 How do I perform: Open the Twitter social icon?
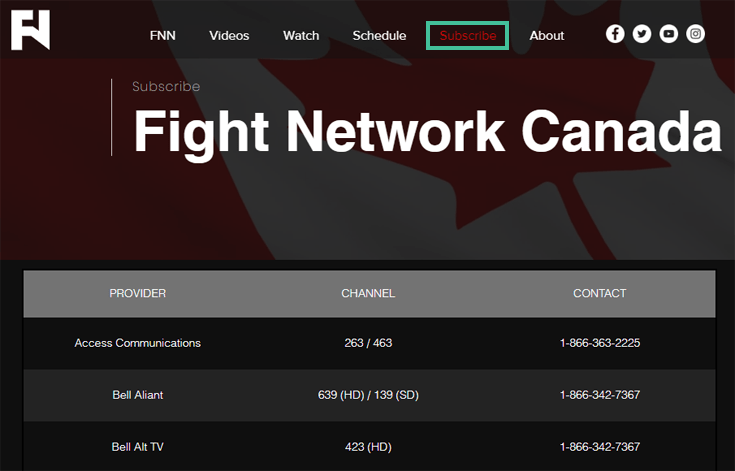[642, 34]
